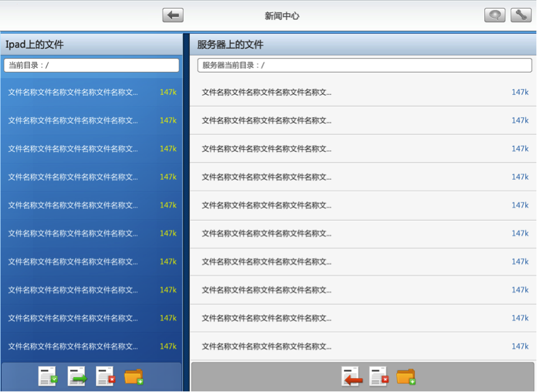Click the server current directory field
This screenshot has height=392, width=537.
point(364,65)
